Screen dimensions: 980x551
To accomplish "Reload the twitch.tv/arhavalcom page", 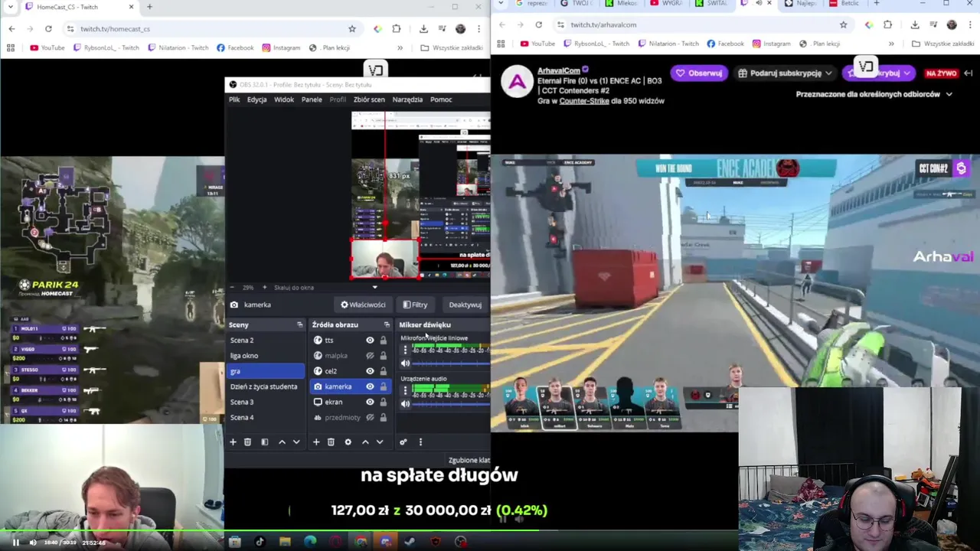I will point(538,24).
